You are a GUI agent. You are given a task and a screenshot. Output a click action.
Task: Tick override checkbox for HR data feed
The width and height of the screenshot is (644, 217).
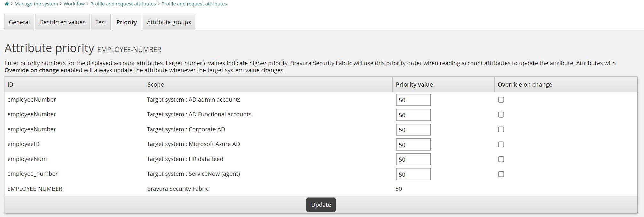click(x=501, y=159)
